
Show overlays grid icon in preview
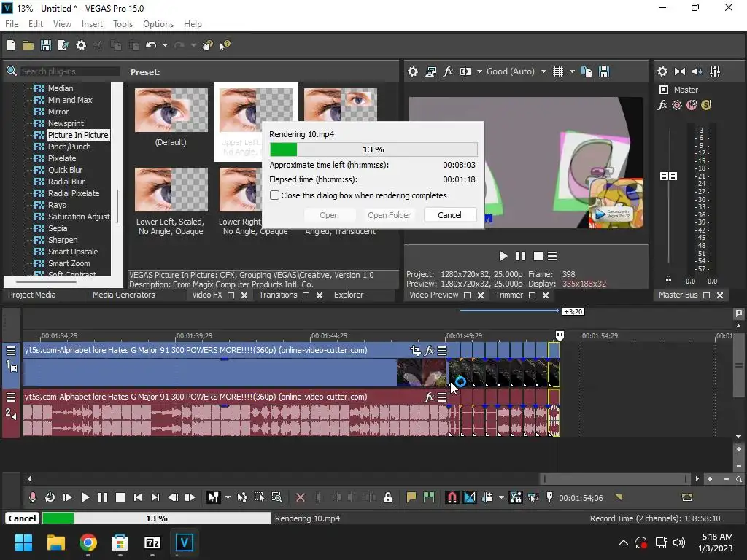click(558, 71)
